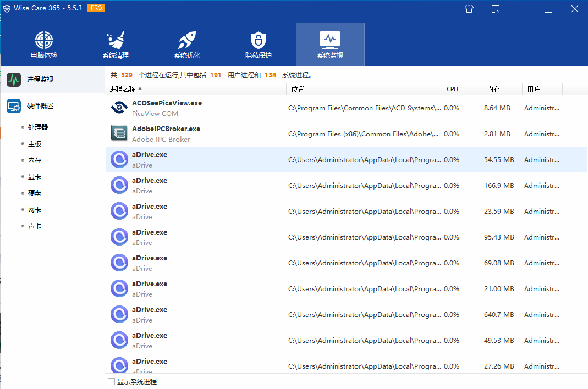The height and width of the screenshot is (389, 588).
Task: Open the 系统清理 broom icon
Action: pos(116,41)
